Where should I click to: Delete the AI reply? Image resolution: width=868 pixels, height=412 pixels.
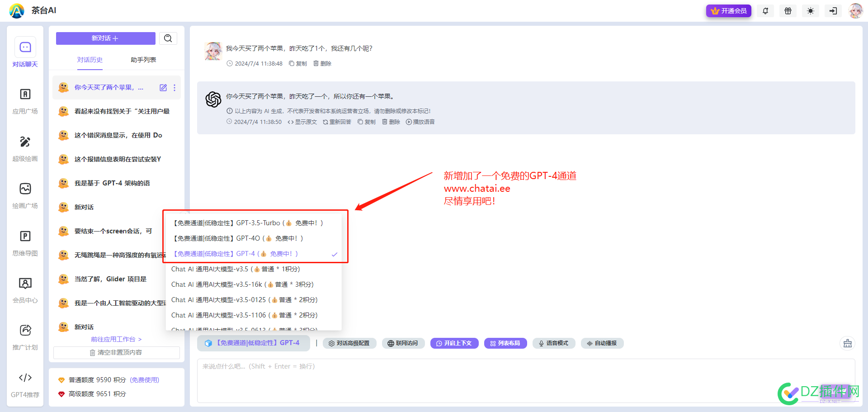click(x=391, y=122)
